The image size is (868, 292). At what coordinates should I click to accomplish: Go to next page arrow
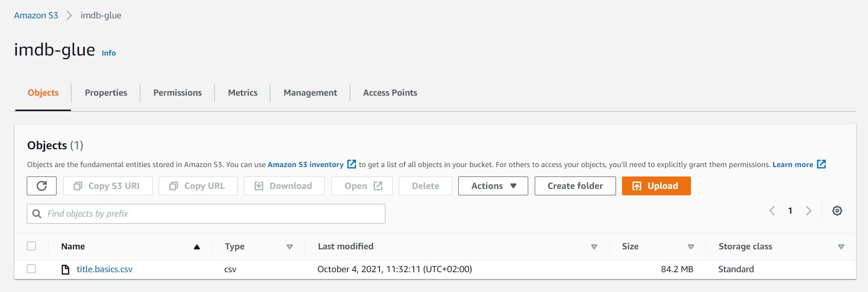point(808,211)
